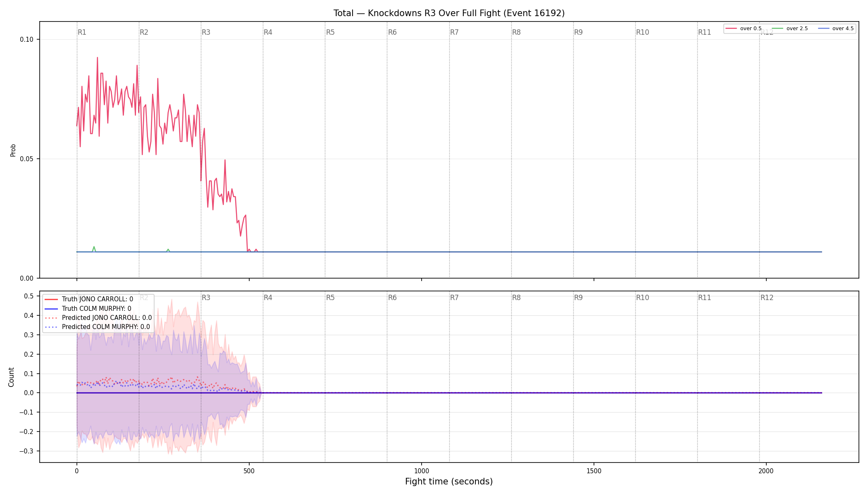Click 'Predicted JONO CARROLL: 0.0' legend entry
868x496 pixels.
98,318
